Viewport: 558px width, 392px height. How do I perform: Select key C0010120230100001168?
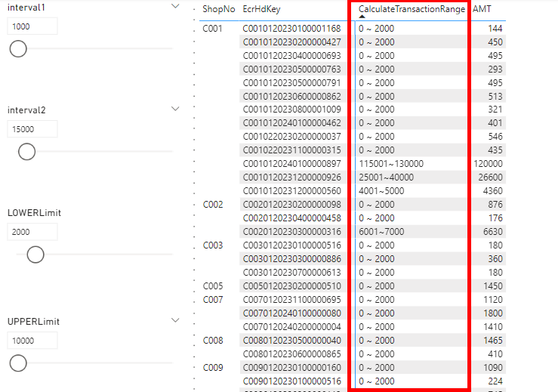coord(291,29)
